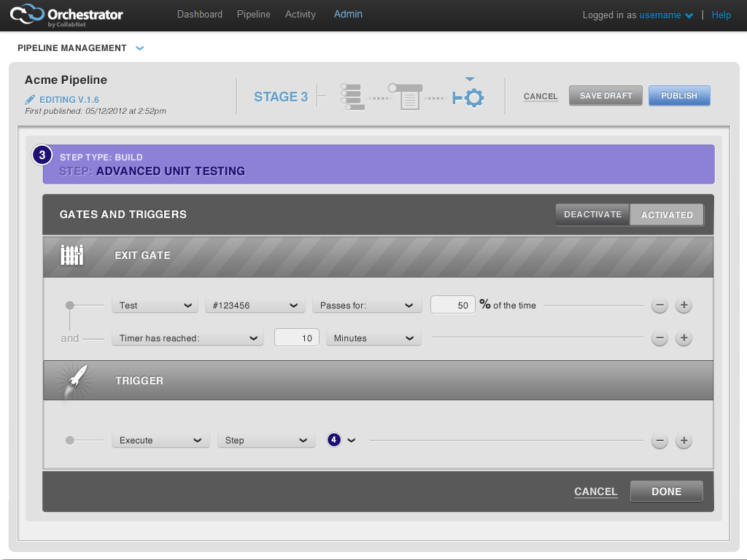Viewport: 747px width, 560px height.
Task: Click the Advanced Unit Testing step title
Action: [x=171, y=171]
